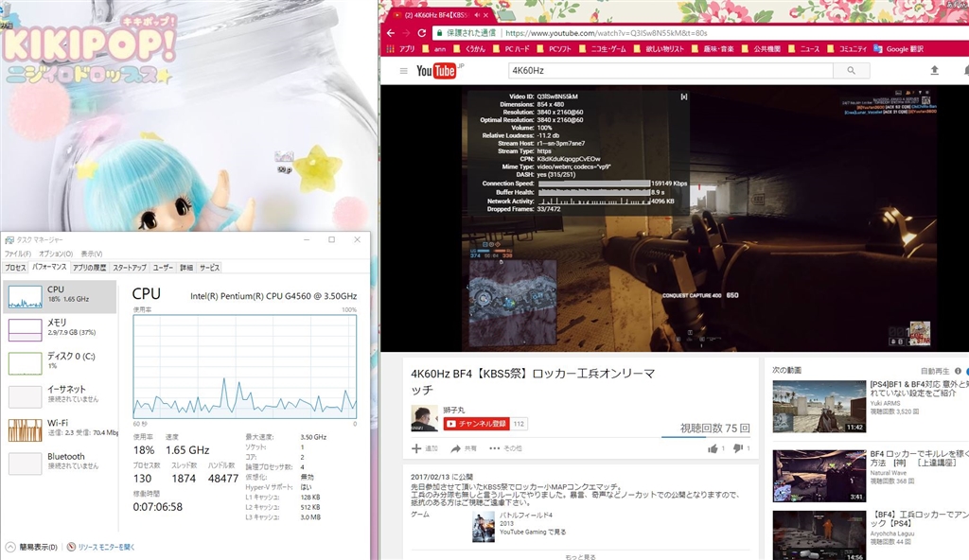Select CPU in the performance sidebar
969x560 pixels.
[x=60, y=297]
